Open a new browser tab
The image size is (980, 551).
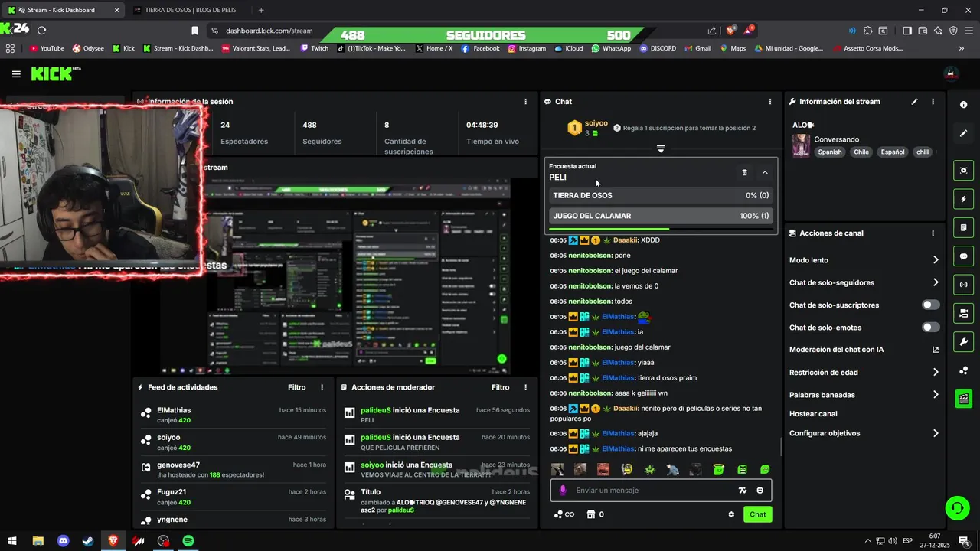(261, 10)
